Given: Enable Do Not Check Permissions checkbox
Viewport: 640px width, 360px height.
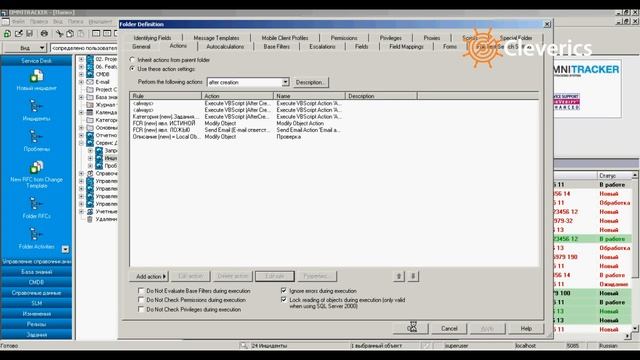Looking at the screenshot, I should tap(141, 300).
